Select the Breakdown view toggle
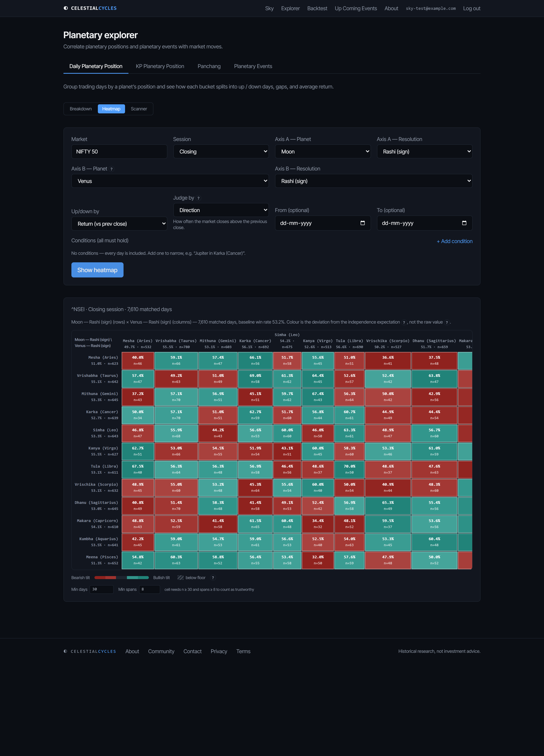544x756 pixels. [81, 109]
